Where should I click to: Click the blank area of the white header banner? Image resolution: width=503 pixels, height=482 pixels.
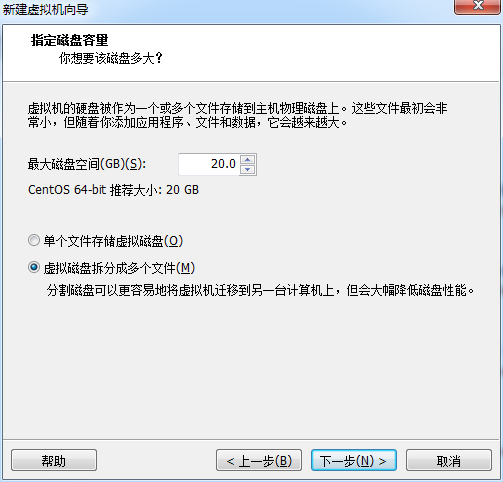[x=333, y=53]
